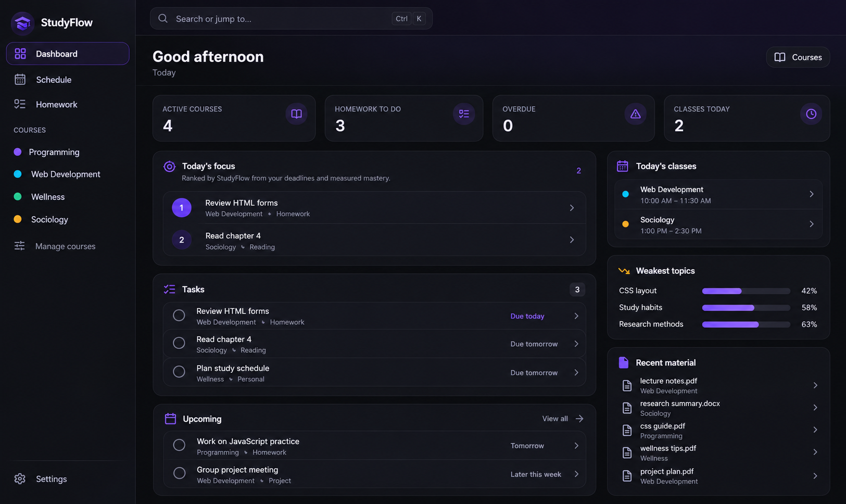Click the Today's classes calendar icon

coord(623,166)
